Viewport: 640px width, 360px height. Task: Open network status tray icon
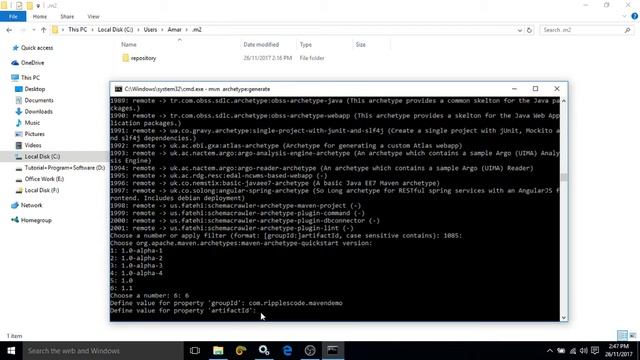point(573,351)
